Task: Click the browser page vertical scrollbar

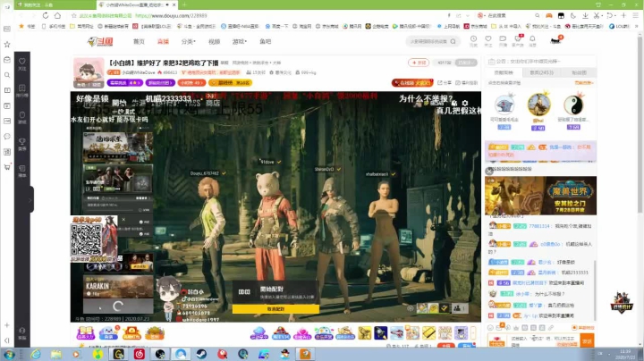Action: [640, 123]
